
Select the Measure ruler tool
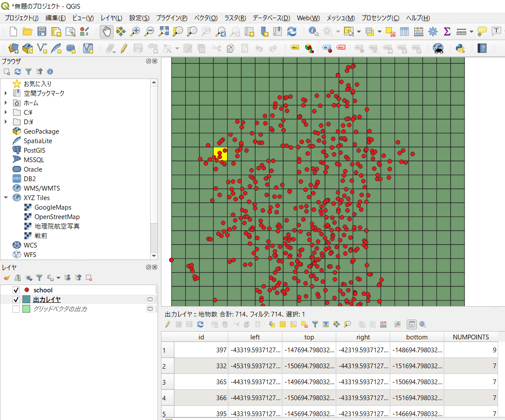[461, 31]
